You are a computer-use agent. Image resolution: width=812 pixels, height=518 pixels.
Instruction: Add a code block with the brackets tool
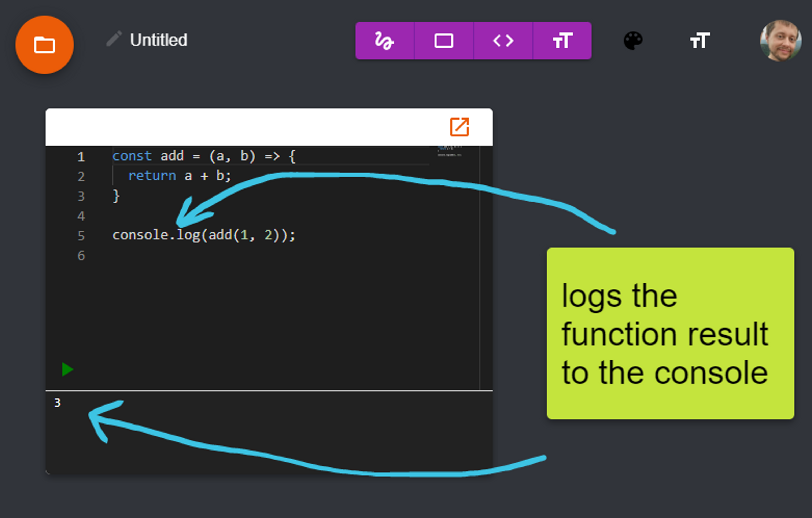[x=503, y=41]
